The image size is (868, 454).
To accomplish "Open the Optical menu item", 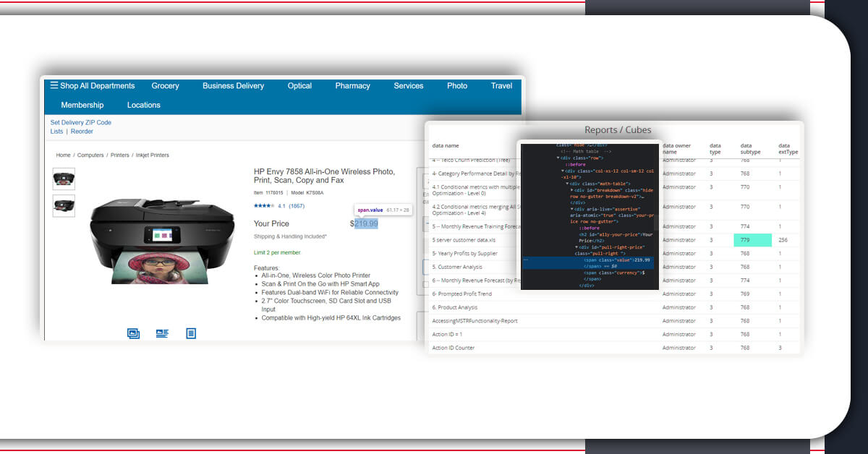I will pyautogui.click(x=299, y=85).
